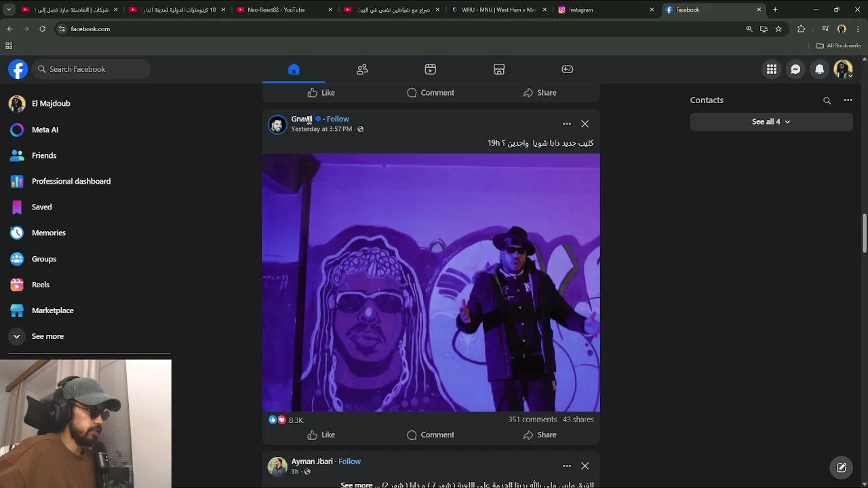Click the Search Facebook field

92,69
